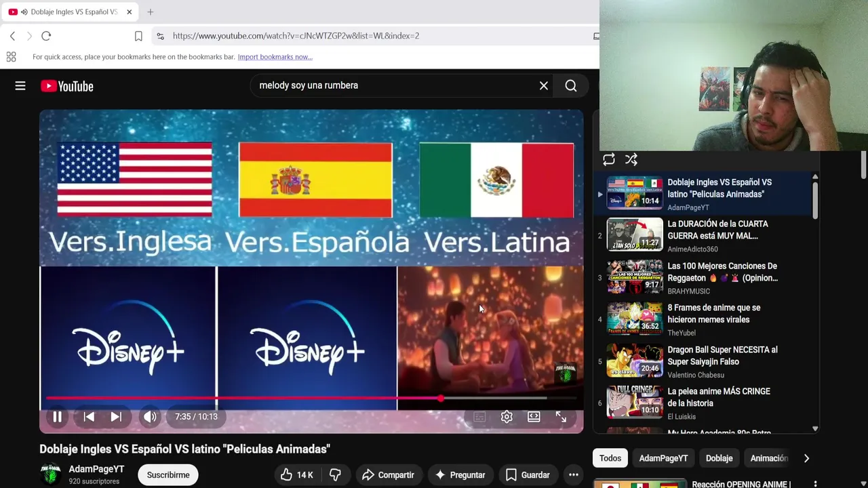Screen dimensions: 868x488
Task: Click the progress bar scrubber handle
Action: click(x=441, y=399)
